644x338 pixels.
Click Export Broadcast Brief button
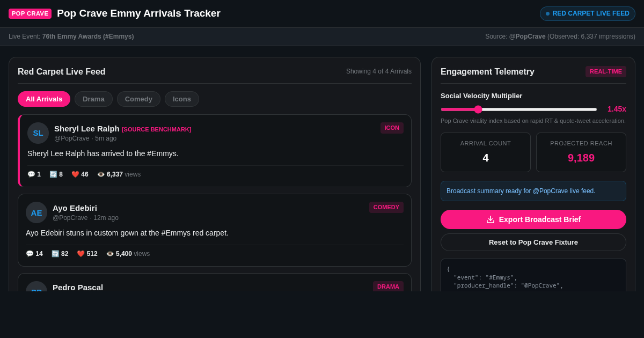click(x=533, y=219)
